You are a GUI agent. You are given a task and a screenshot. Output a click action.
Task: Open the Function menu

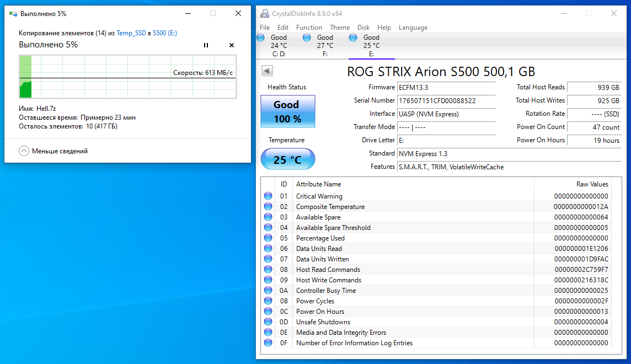pos(309,28)
